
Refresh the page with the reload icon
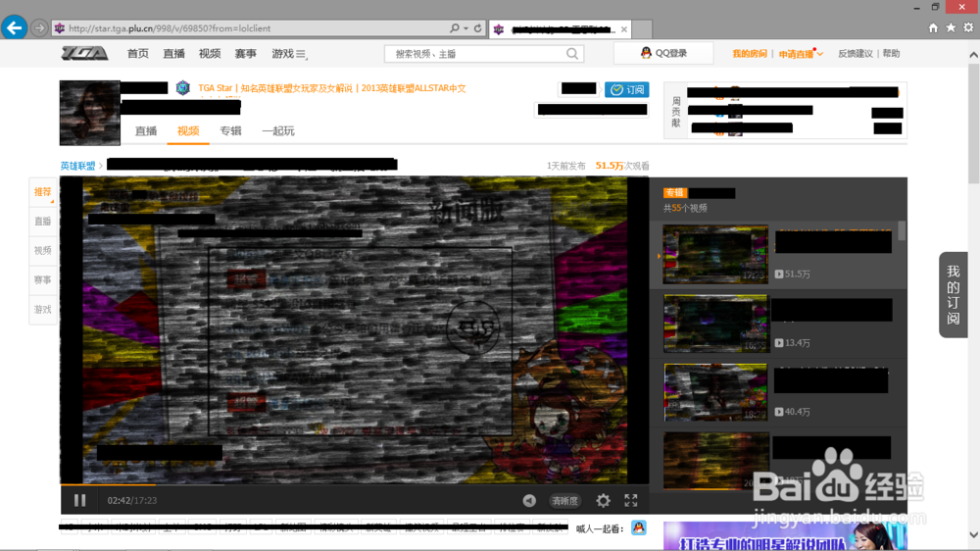click(477, 28)
